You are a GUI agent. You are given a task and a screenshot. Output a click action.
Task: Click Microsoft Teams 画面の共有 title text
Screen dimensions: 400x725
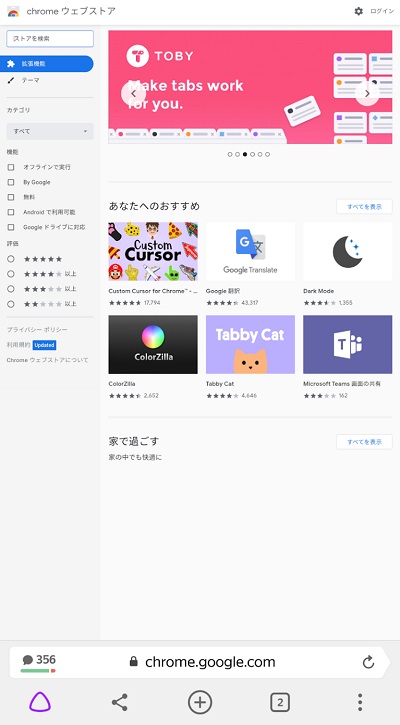tap(342, 384)
